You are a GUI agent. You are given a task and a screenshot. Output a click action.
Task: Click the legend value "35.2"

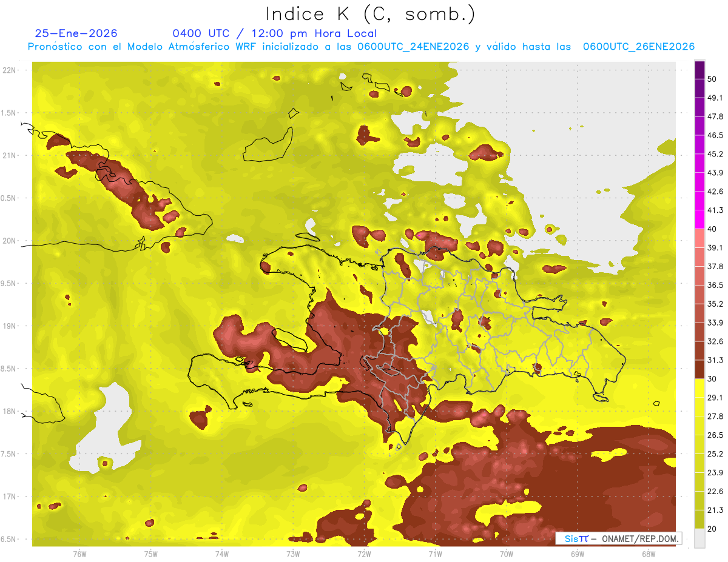coord(716,304)
